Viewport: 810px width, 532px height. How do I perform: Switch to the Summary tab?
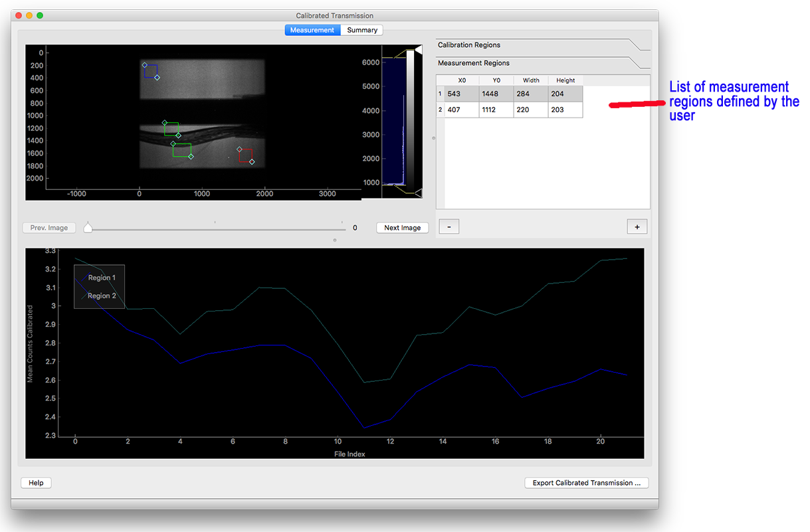pyautogui.click(x=362, y=30)
